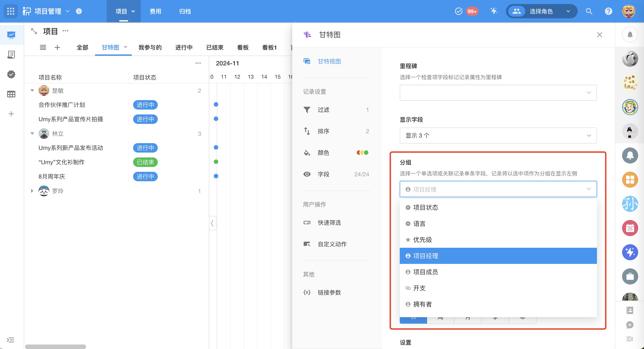Screen dimensions: 644x349
Task: Click the green Gantt marker for 文化衫制作
Action: coord(216,162)
